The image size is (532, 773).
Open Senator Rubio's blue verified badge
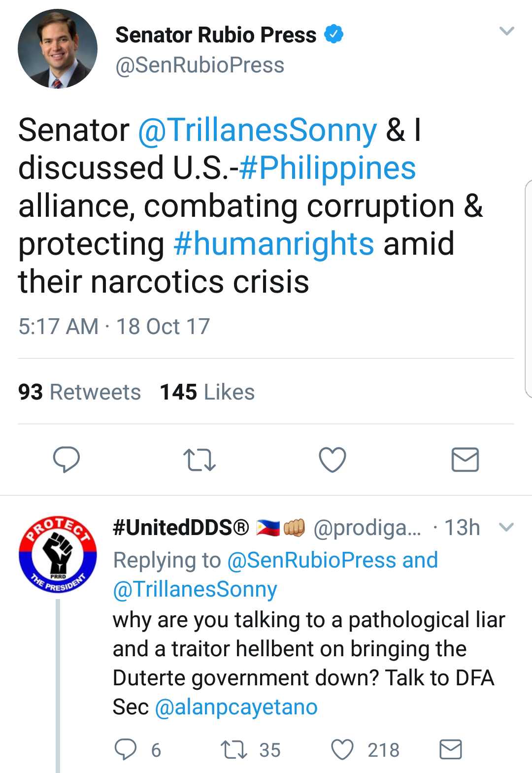click(x=334, y=34)
